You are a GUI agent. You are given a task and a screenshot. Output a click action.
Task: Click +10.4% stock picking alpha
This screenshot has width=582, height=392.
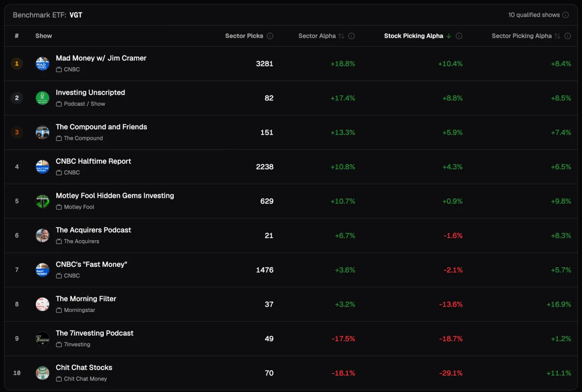point(450,64)
